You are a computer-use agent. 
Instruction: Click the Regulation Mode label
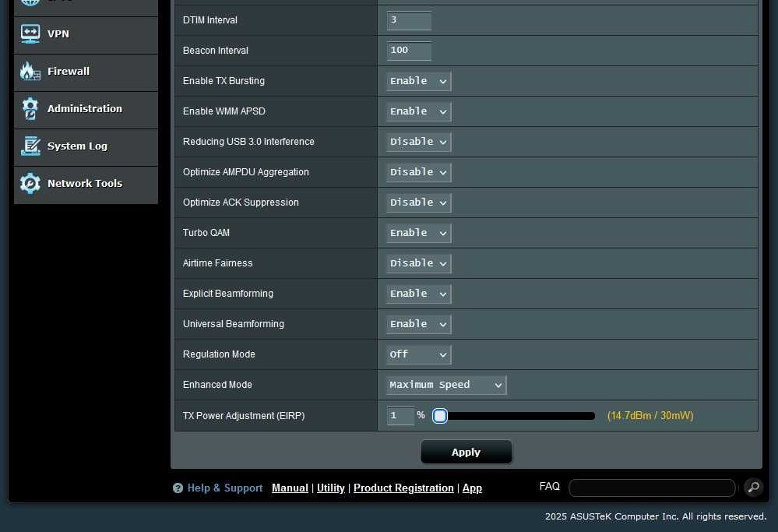219,354
